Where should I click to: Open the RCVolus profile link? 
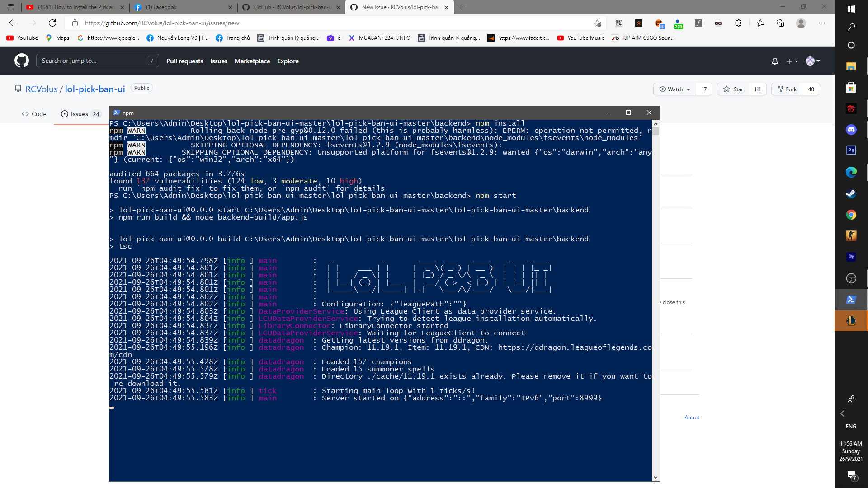41,89
